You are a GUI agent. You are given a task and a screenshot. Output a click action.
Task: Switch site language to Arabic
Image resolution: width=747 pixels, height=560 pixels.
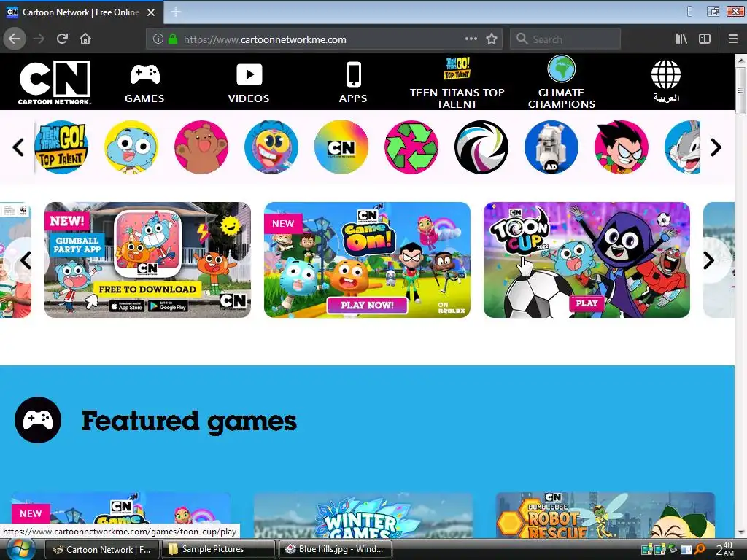(666, 81)
